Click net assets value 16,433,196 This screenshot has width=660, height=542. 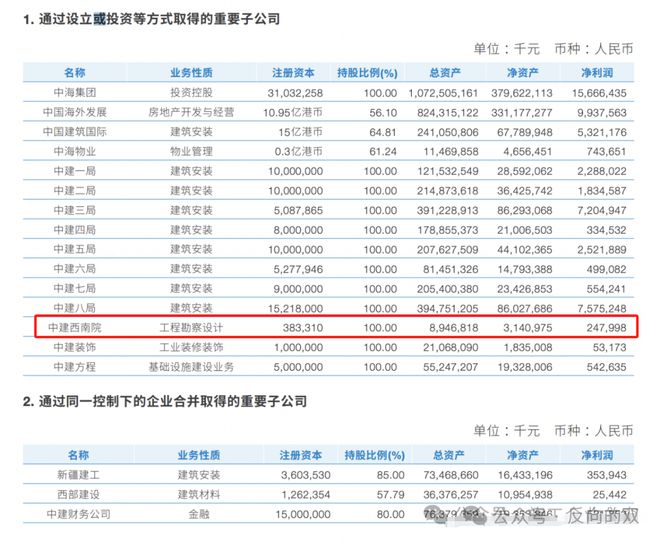click(x=525, y=475)
